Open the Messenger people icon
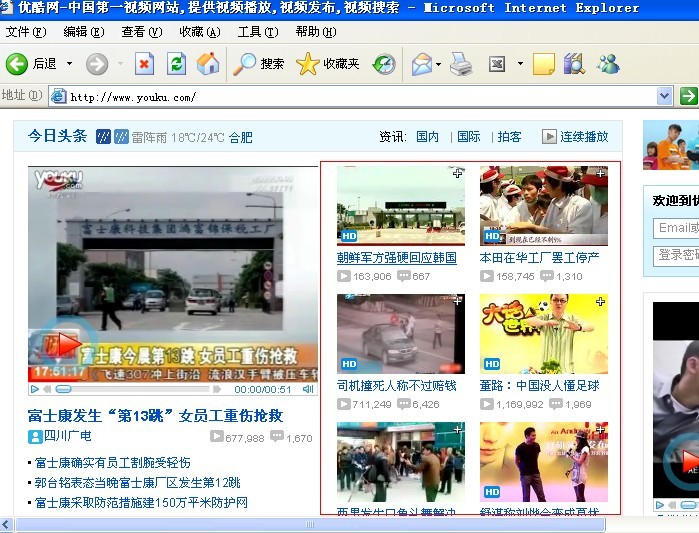 608,64
